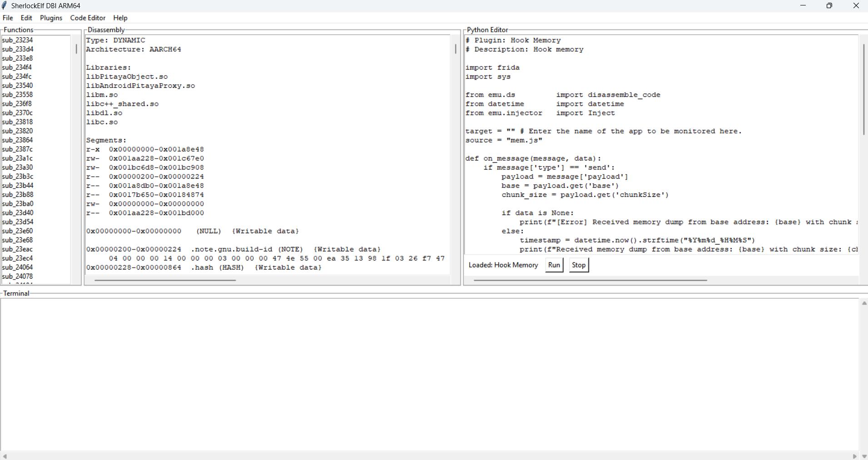Select function sub_236f8
868x460 pixels.
17,104
